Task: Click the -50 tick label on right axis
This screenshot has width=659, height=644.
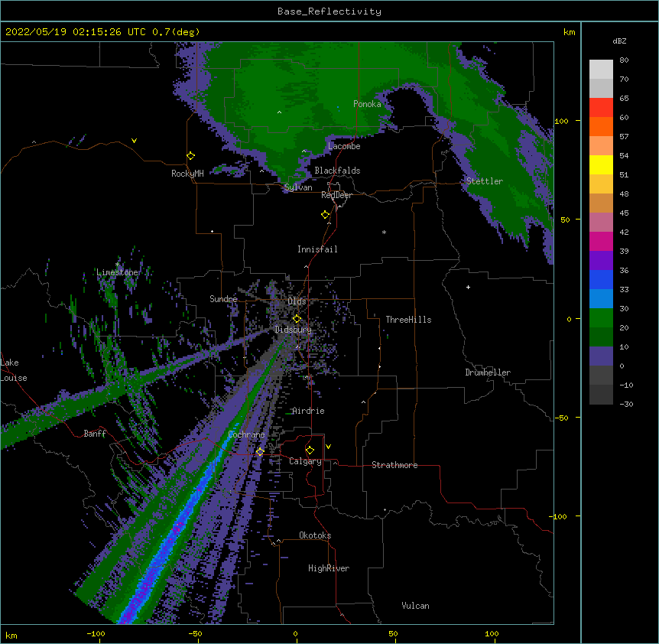Action: click(x=561, y=418)
